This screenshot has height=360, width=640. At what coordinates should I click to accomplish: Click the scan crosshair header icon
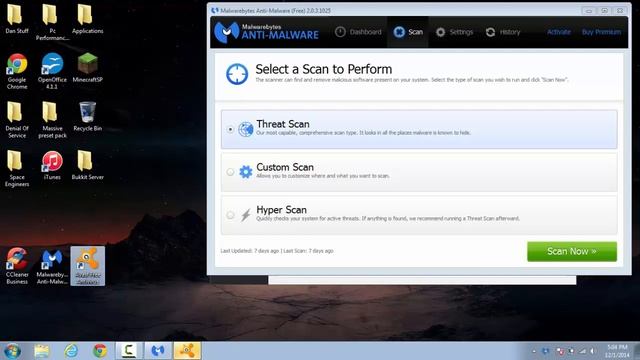point(237,74)
